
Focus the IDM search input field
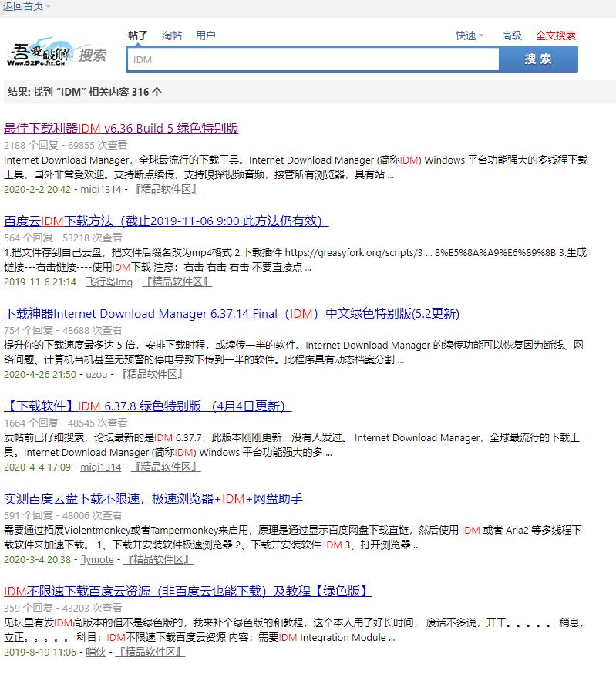(x=313, y=59)
